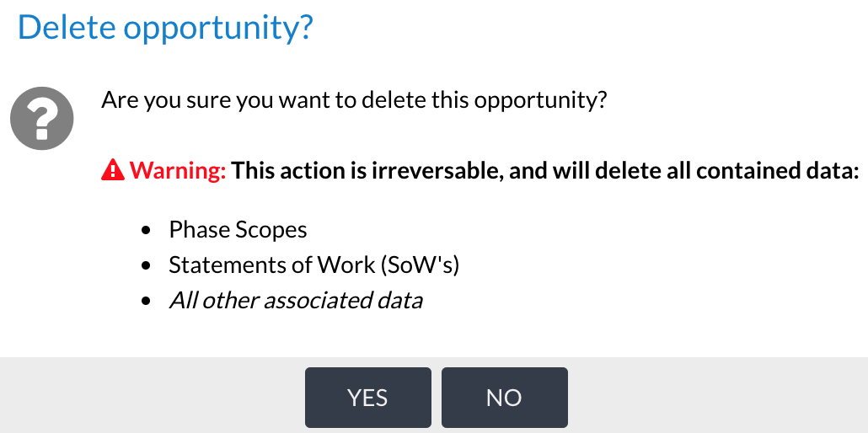Select the "Phase Scopes" list item
Image resolution: width=868 pixels, height=433 pixels.
point(238,229)
